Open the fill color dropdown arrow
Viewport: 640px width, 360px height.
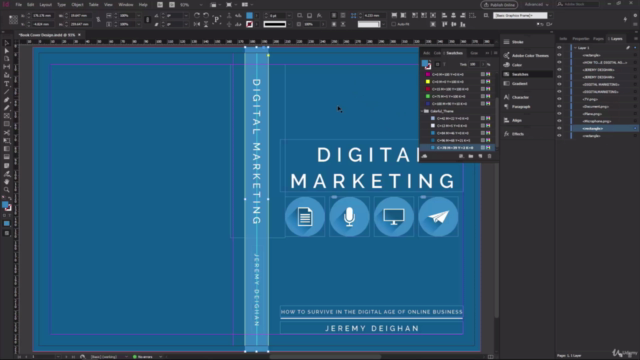pos(256,16)
